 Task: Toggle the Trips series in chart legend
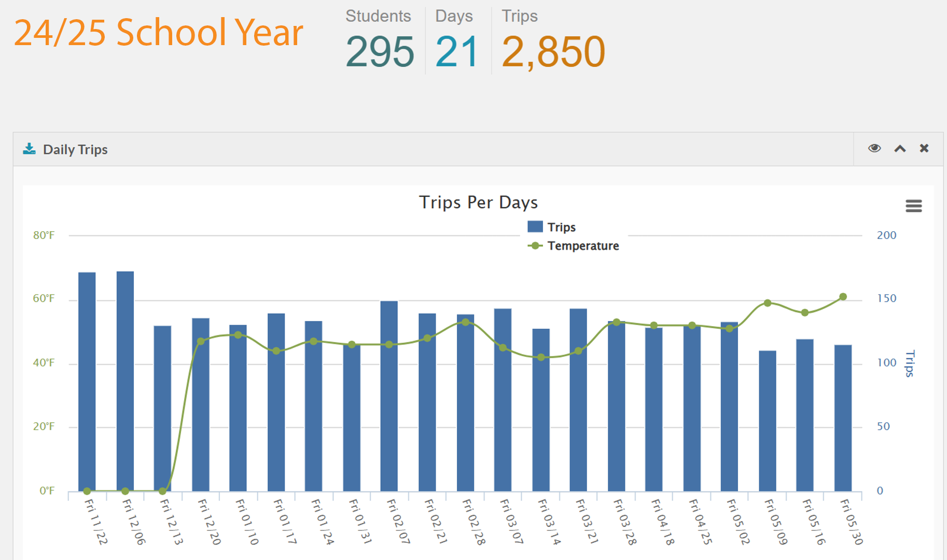click(x=561, y=227)
